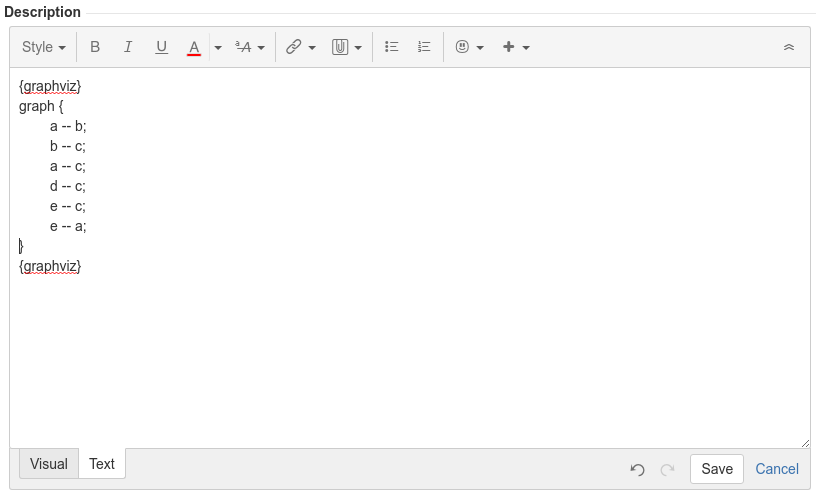The image size is (817, 495).
Task: Cancel editing the description
Action: [x=777, y=469]
